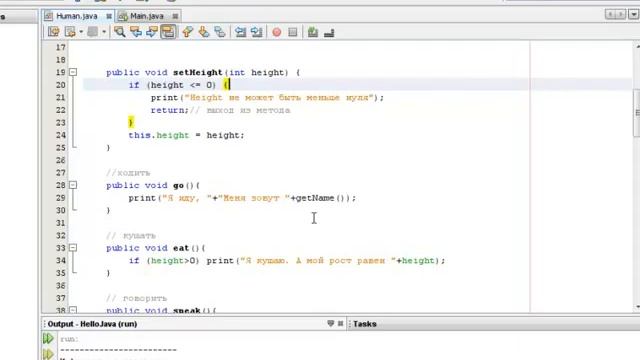Click the Stop Macro Recording square icon

(x=293, y=32)
